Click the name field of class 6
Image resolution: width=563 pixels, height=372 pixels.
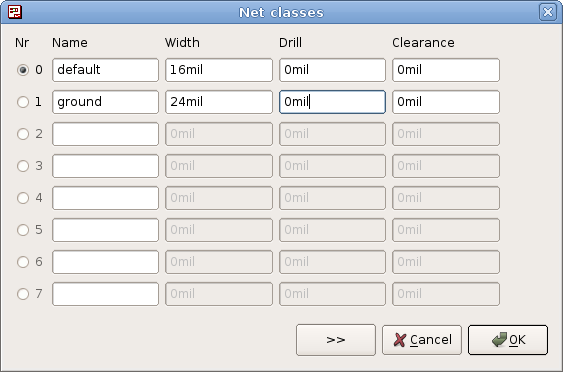tap(105, 262)
